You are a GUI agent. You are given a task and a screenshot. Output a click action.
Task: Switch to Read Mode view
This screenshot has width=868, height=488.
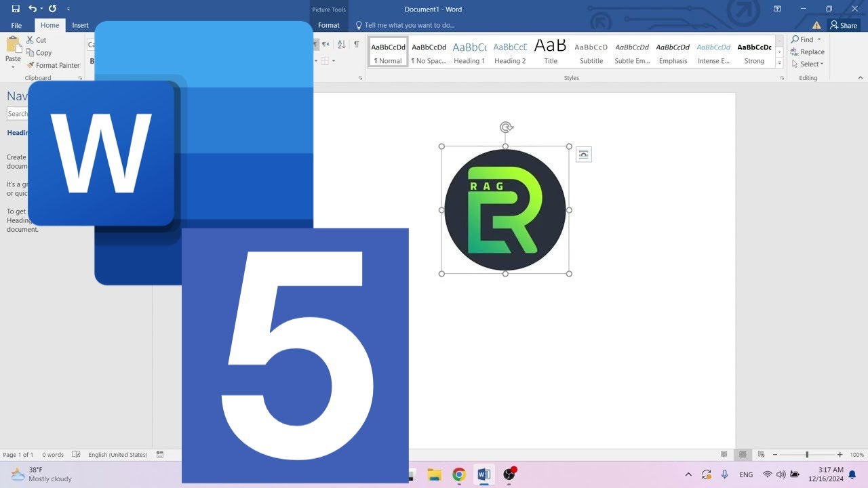[724, 455]
